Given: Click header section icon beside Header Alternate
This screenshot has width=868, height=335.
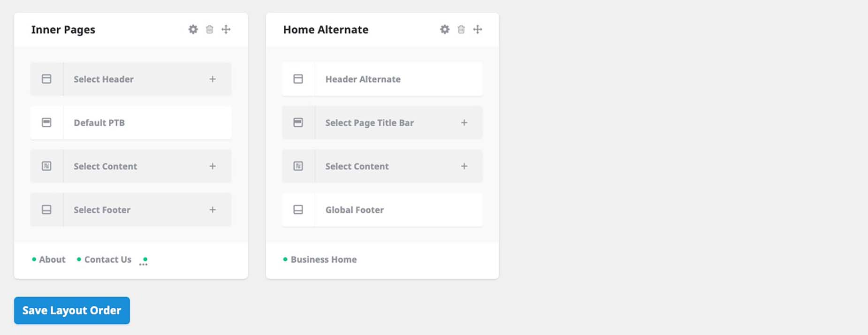Looking at the screenshot, I should pyautogui.click(x=298, y=79).
